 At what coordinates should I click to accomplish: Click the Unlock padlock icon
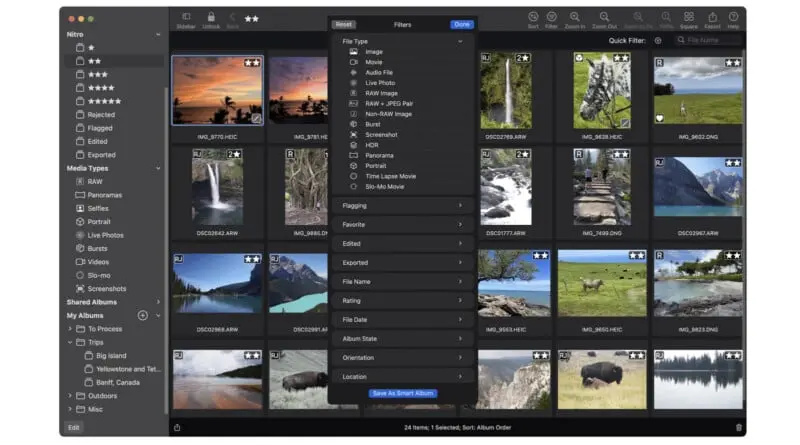211,17
